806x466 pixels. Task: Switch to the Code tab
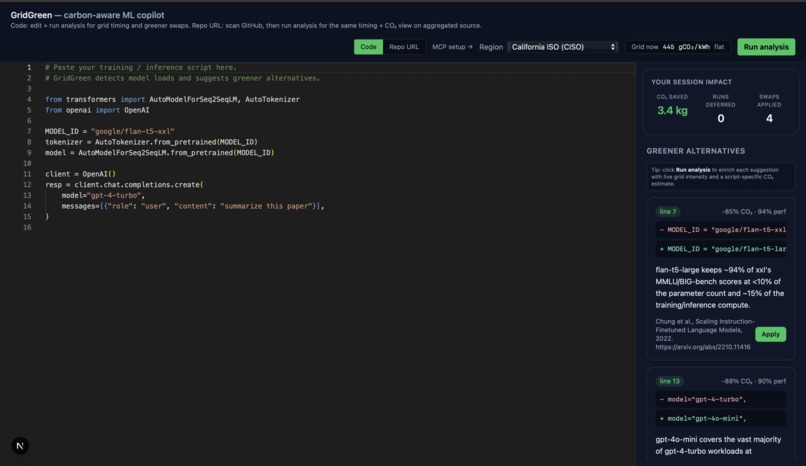(368, 47)
